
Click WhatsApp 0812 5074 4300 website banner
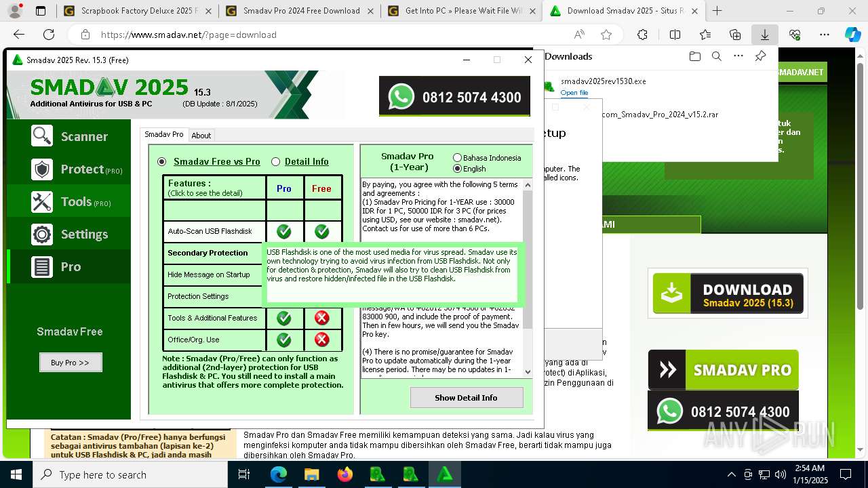point(723,411)
